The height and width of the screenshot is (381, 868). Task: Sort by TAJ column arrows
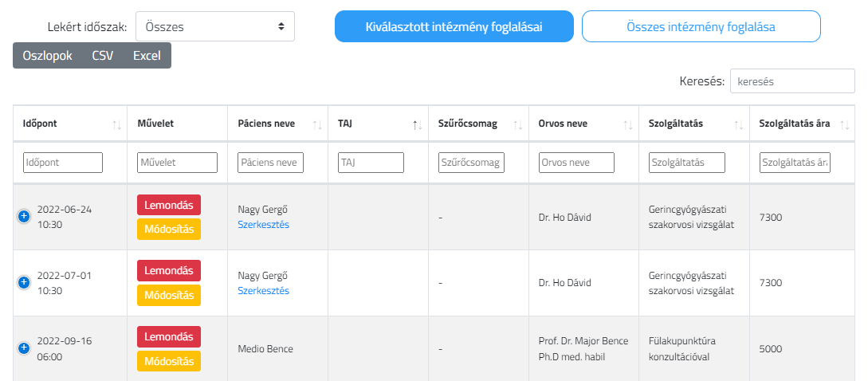point(418,125)
